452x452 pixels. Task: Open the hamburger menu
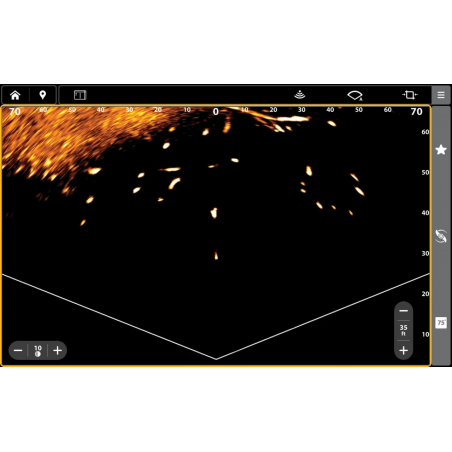point(441,95)
